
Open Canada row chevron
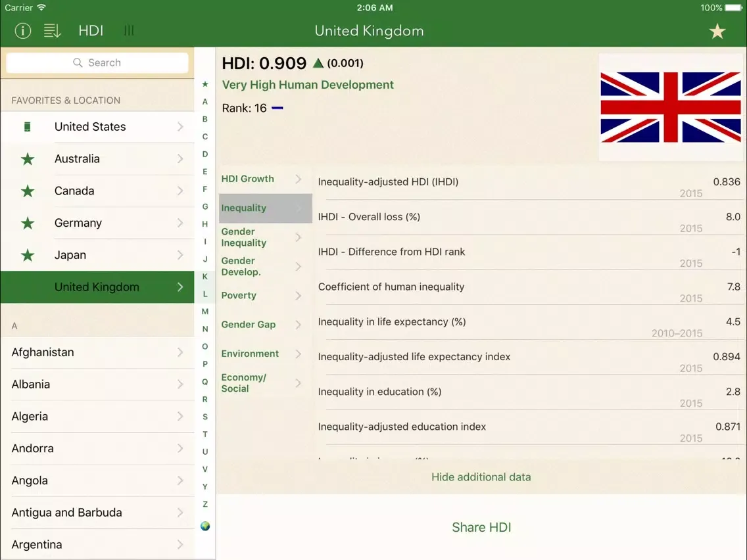(180, 191)
